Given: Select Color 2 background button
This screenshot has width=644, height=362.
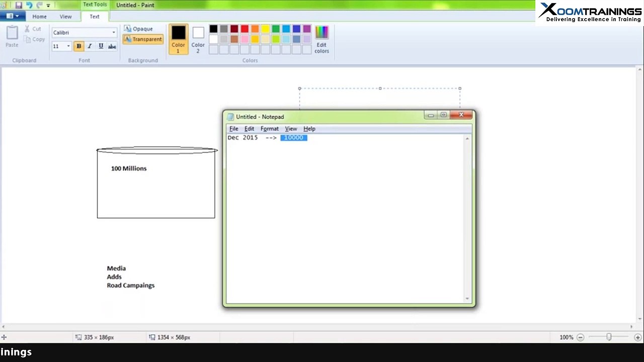Looking at the screenshot, I should (198, 39).
